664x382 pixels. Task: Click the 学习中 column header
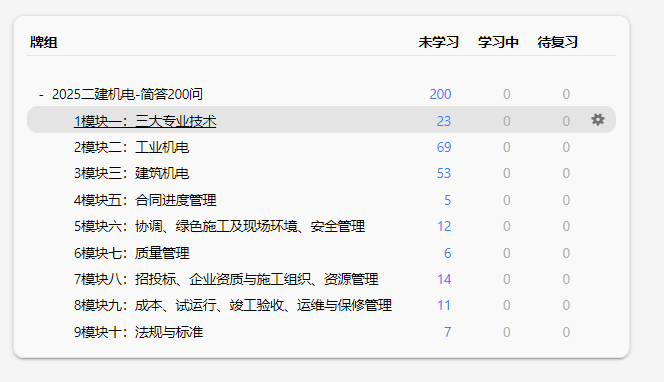click(498, 42)
